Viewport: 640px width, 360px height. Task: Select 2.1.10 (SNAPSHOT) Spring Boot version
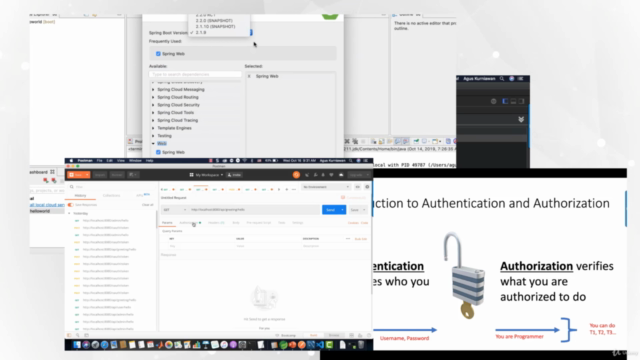(215, 27)
